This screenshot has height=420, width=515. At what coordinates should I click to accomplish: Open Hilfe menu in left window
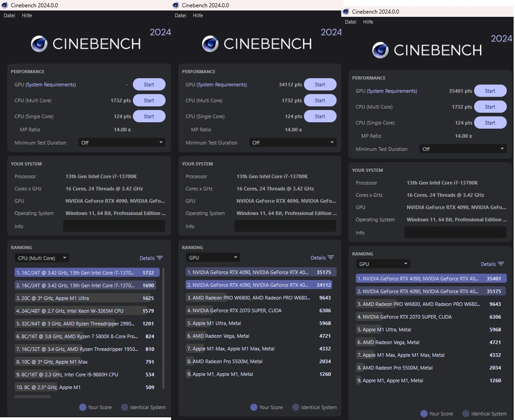27,15
